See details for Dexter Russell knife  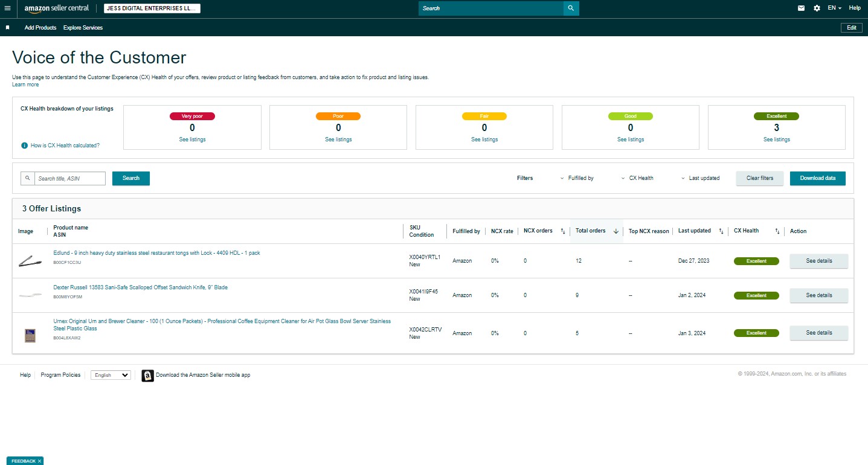click(819, 295)
